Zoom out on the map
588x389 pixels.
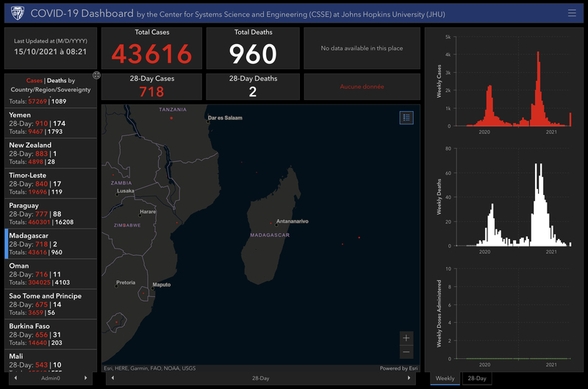pyautogui.click(x=406, y=352)
